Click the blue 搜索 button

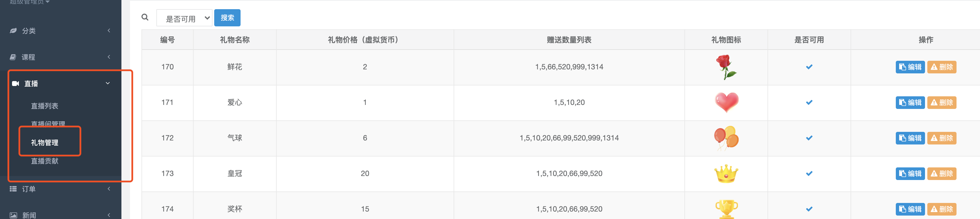(227, 18)
